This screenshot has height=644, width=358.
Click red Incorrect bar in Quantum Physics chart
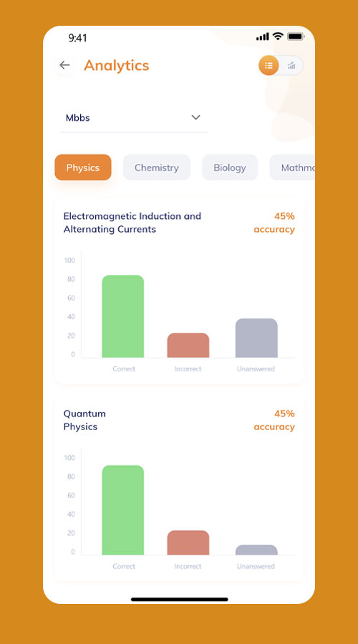[x=188, y=543]
